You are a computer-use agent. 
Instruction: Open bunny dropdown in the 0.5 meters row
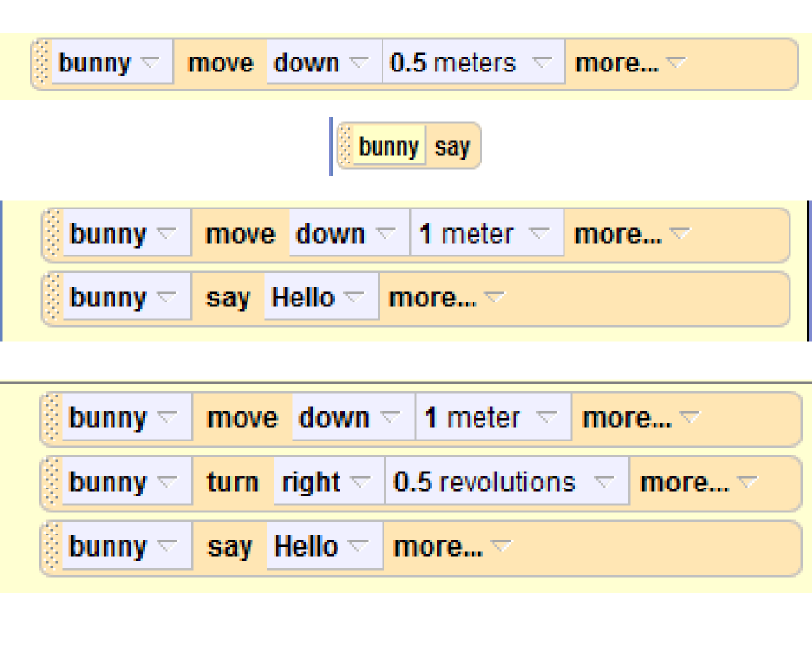click(110, 64)
